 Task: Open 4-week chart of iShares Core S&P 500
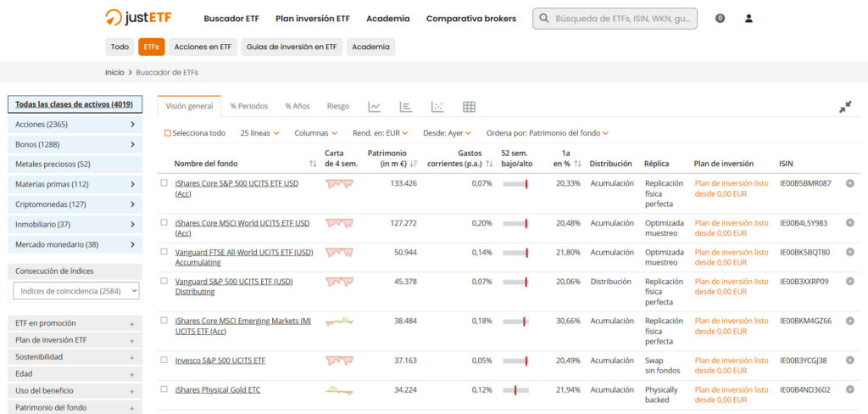pos(339,183)
